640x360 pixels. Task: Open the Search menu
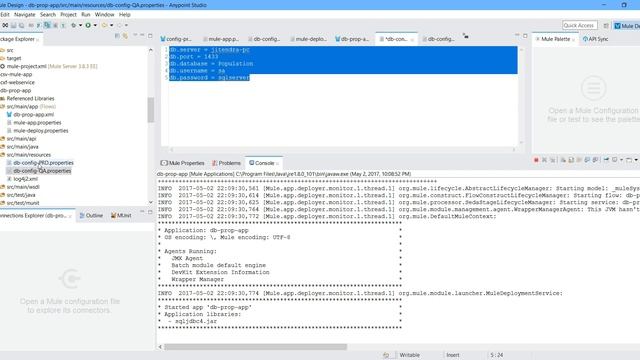tap(48, 15)
